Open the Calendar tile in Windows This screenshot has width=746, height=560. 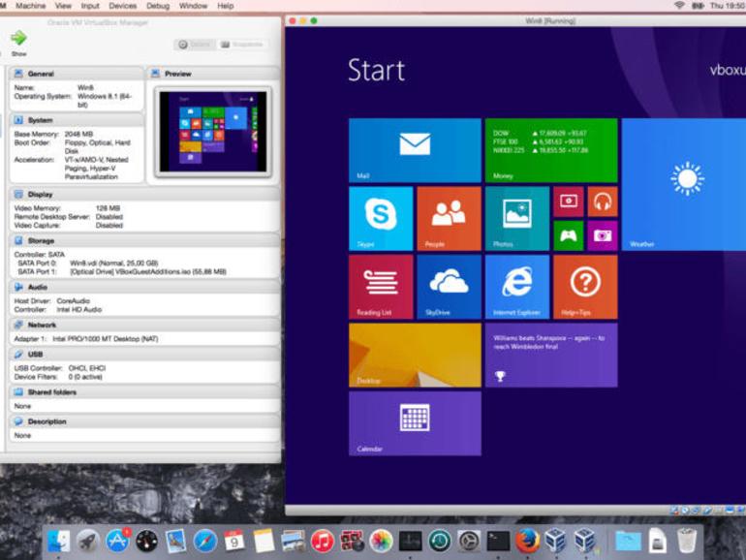pos(415,423)
